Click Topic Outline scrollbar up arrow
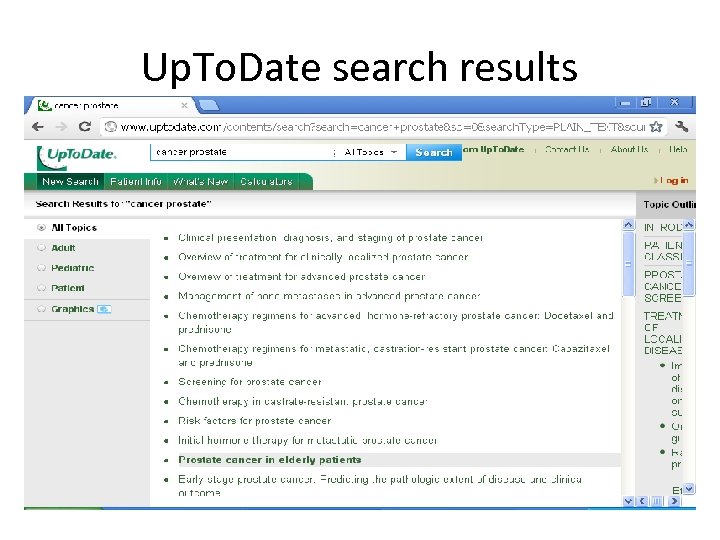 pos(689,225)
